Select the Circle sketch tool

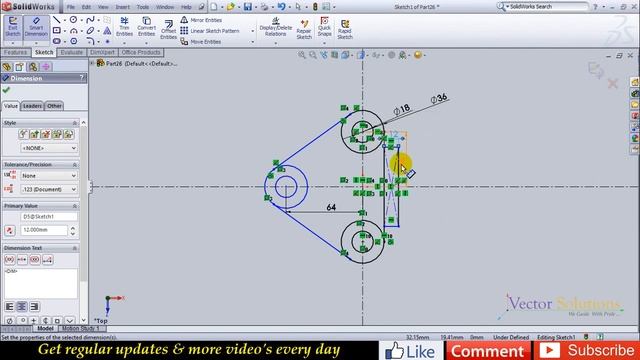[73, 20]
